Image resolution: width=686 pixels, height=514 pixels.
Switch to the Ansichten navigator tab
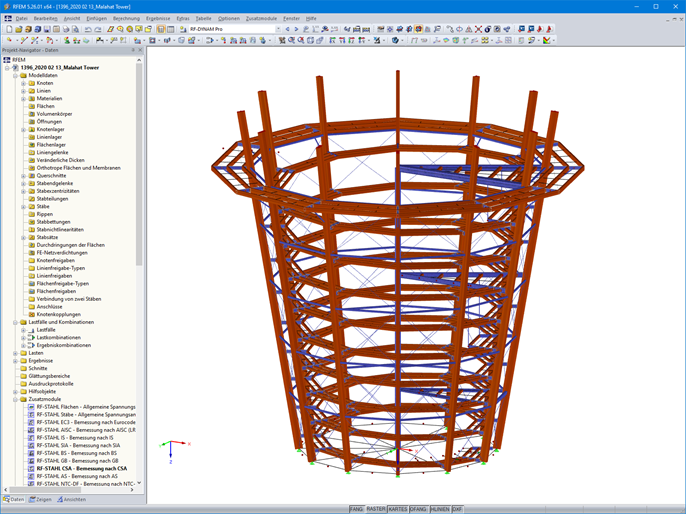coord(71,499)
